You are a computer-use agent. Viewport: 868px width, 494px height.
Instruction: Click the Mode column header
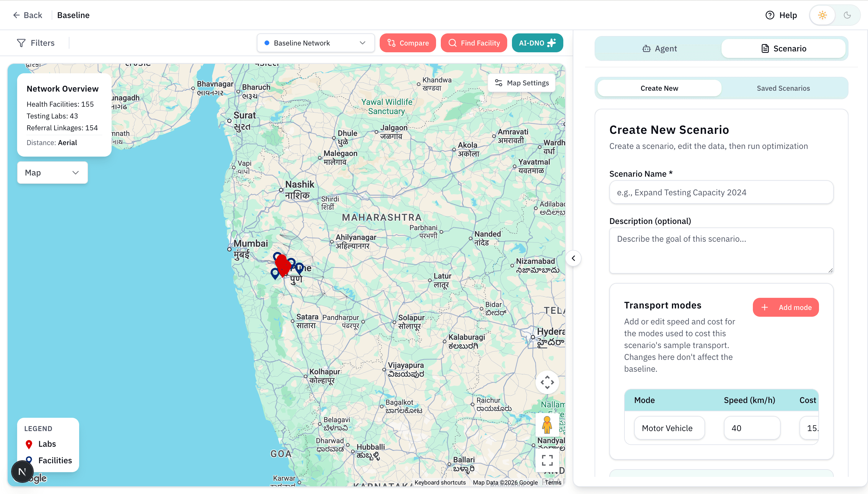point(644,400)
